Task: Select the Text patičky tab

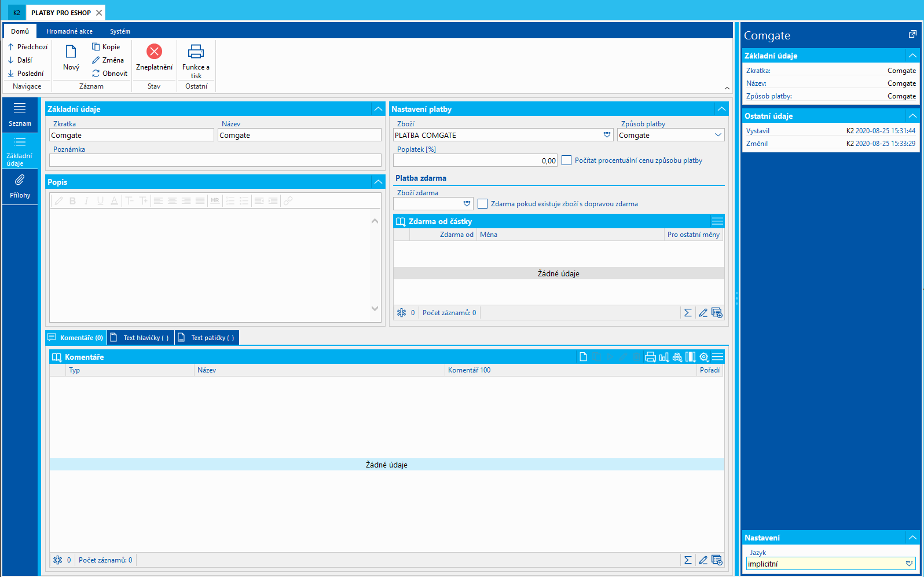Action: tap(207, 338)
